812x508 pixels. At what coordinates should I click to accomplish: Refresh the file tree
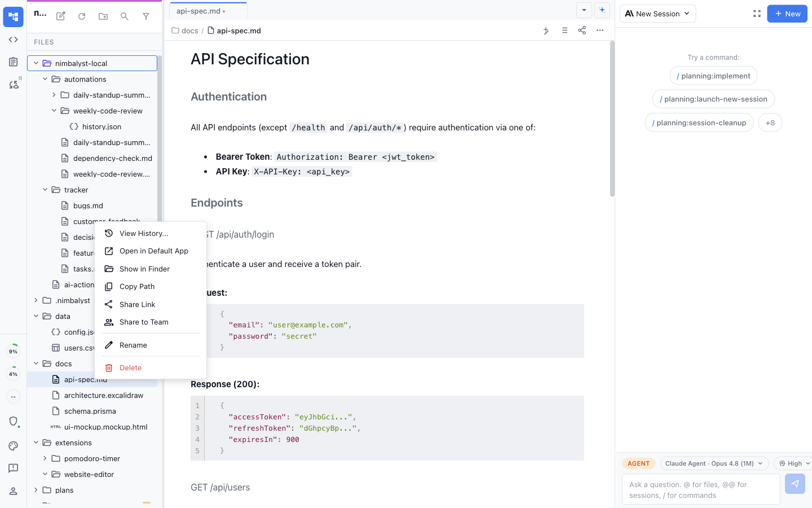pos(82,16)
